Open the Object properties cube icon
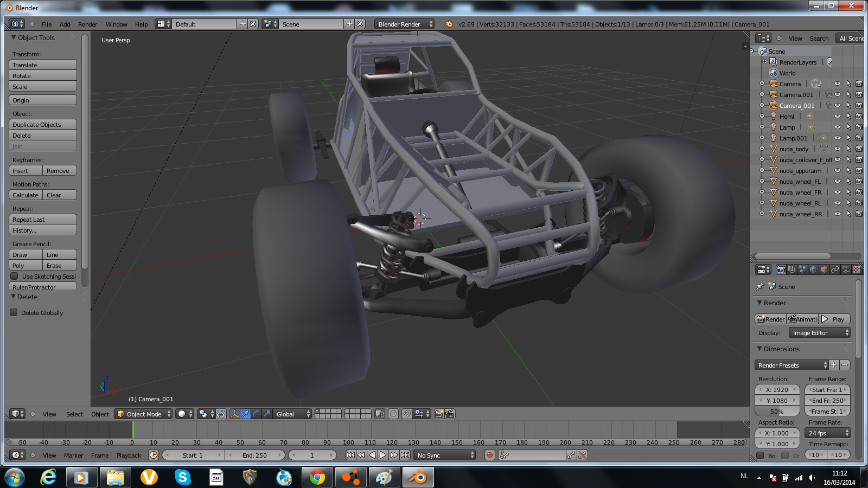 824,269
